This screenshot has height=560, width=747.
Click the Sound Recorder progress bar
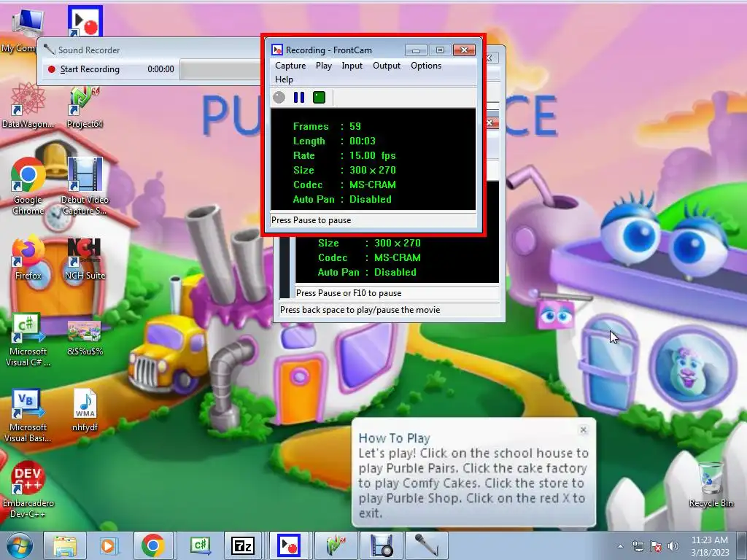point(220,69)
